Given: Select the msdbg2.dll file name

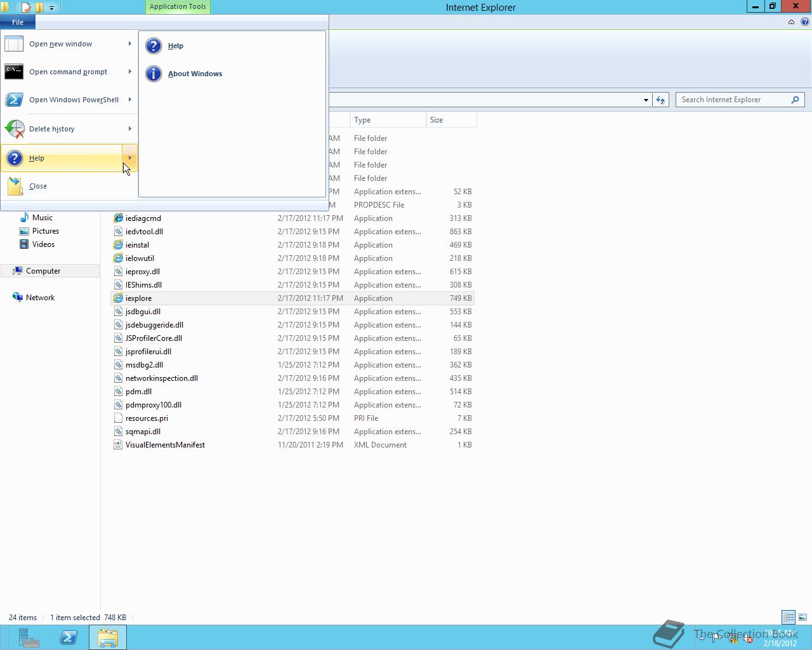Looking at the screenshot, I should [x=144, y=365].
